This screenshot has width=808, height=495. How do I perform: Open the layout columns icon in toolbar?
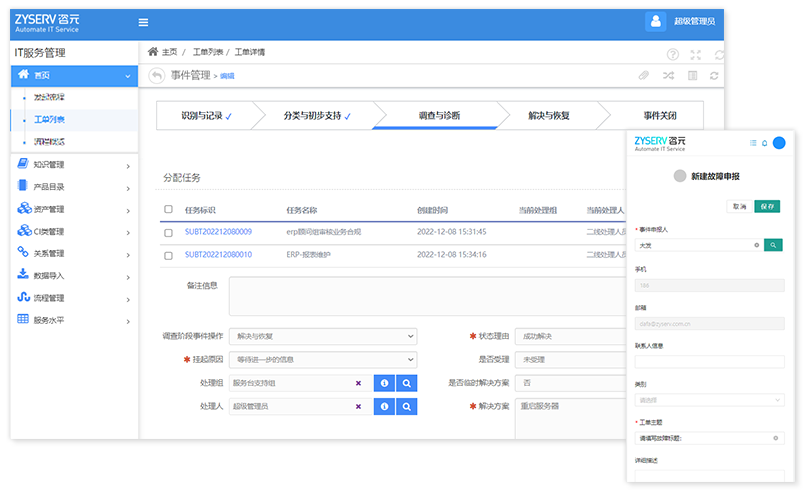tap(693, 76)
